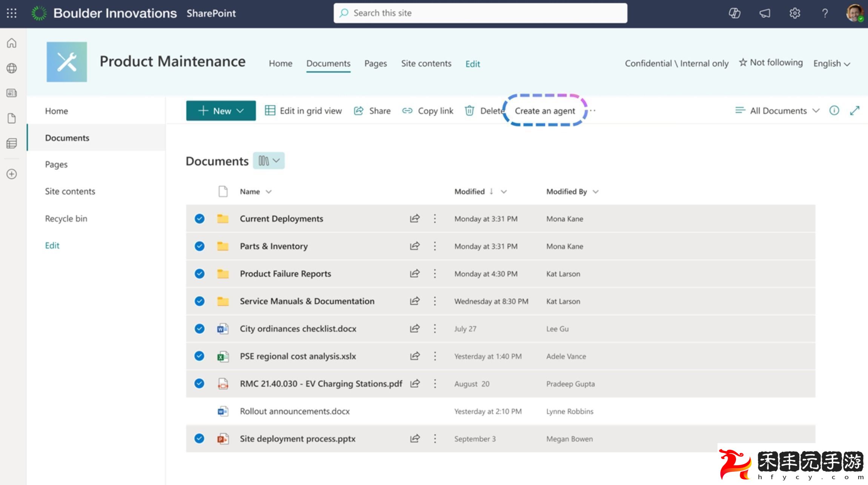The image size is (868, 485).
Task: Open Recycle bin in left navigation
Action: click(x=66, y=219)
